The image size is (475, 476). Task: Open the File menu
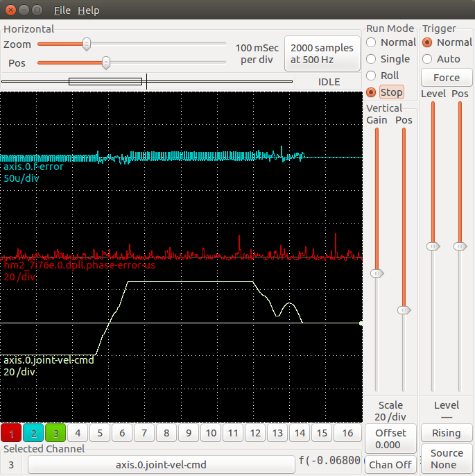tap(62, 10)
